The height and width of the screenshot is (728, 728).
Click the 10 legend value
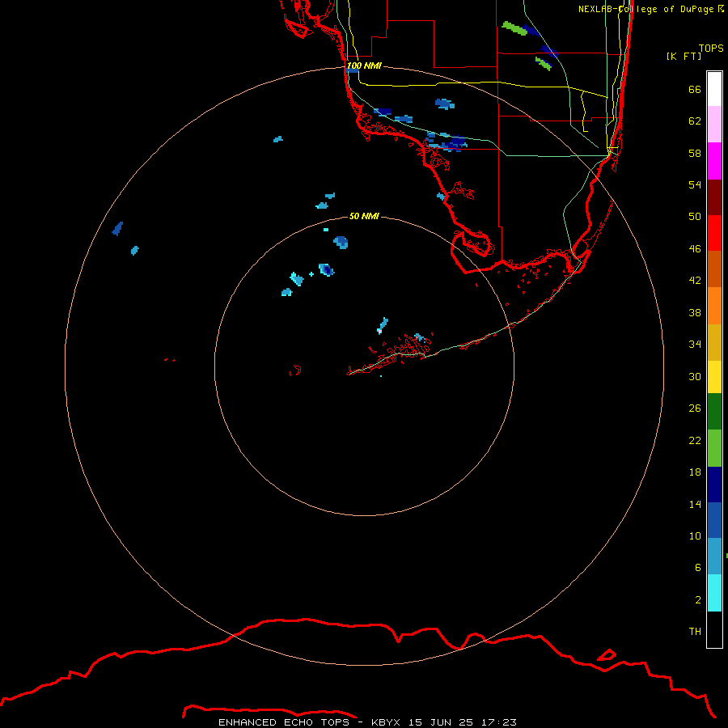click(x=695, y=536)
